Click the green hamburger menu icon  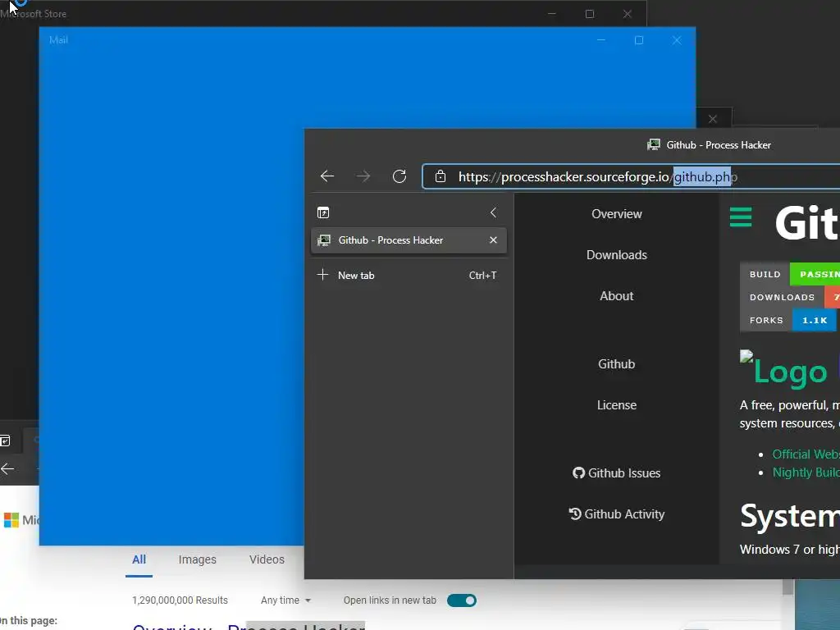pos(741,217)
